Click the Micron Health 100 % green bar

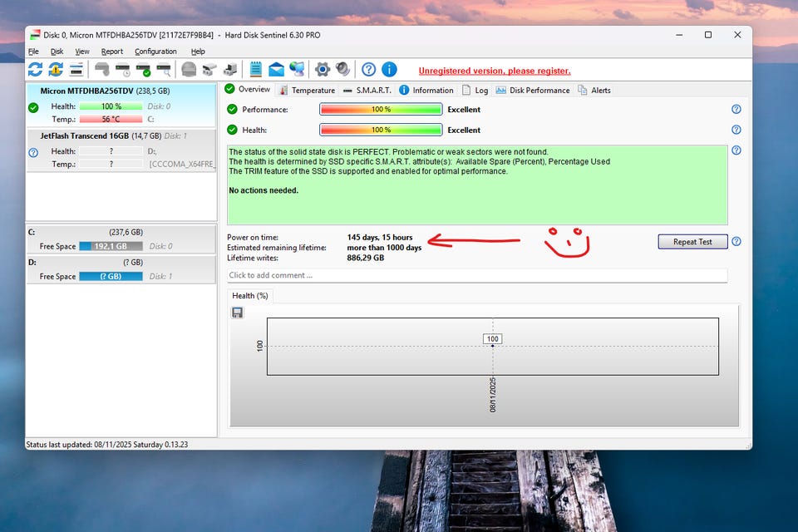[111, 106]
